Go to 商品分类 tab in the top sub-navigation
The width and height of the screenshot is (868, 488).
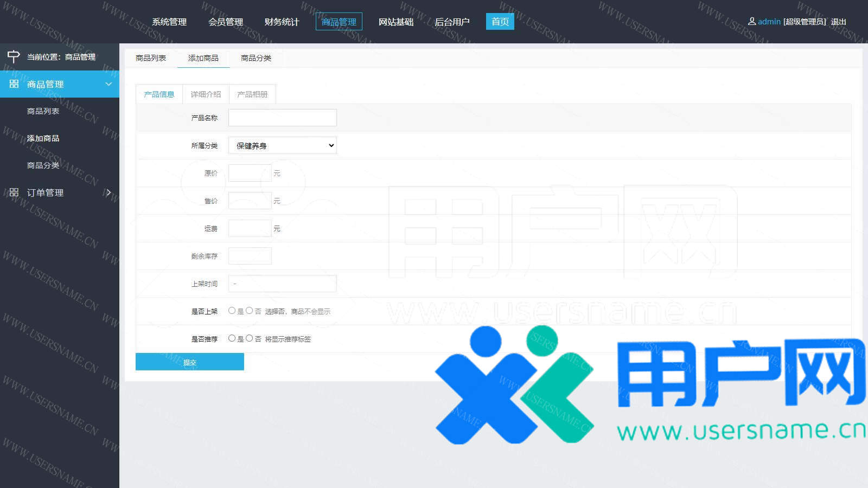[x=256, y=58]
